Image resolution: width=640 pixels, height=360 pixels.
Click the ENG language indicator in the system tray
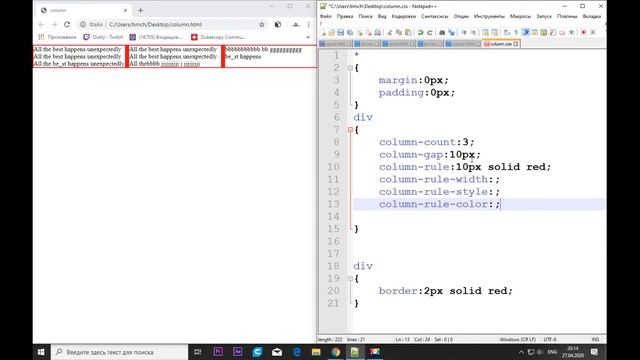552,352
